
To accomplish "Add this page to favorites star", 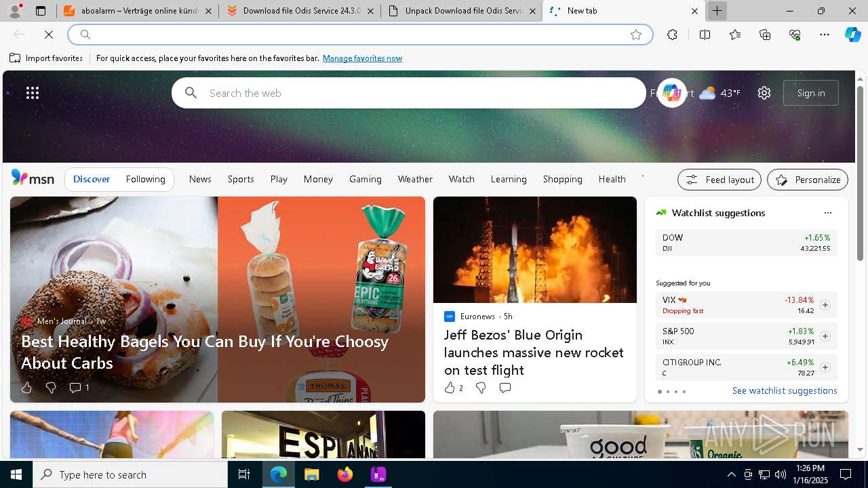I will pyautogui.click(x=636, y=35).
